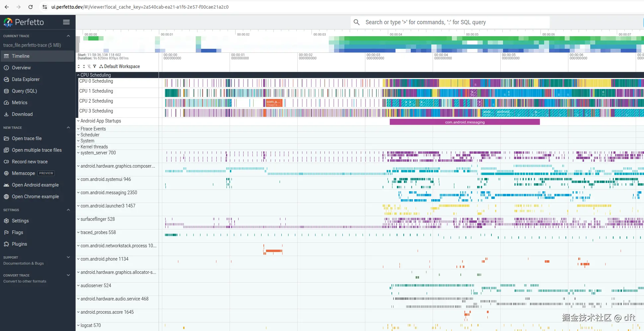Click the logcat 570 track label
Screen dimensions: 644x331
click(x=91, y=325)
